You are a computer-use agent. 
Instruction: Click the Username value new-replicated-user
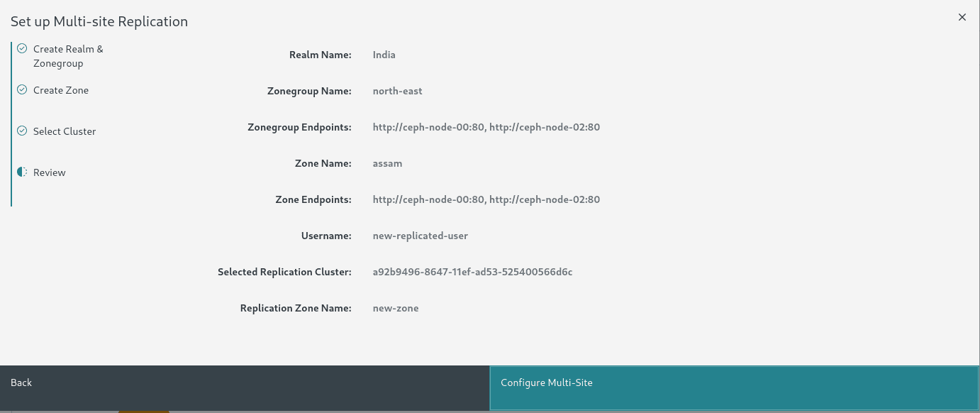(420, 236)
